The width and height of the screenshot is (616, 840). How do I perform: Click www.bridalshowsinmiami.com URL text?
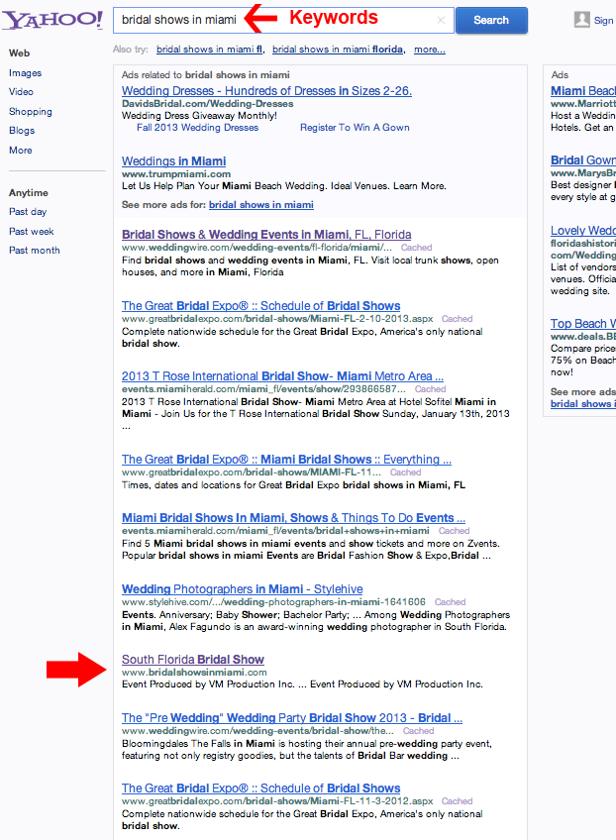click(194, 673)
